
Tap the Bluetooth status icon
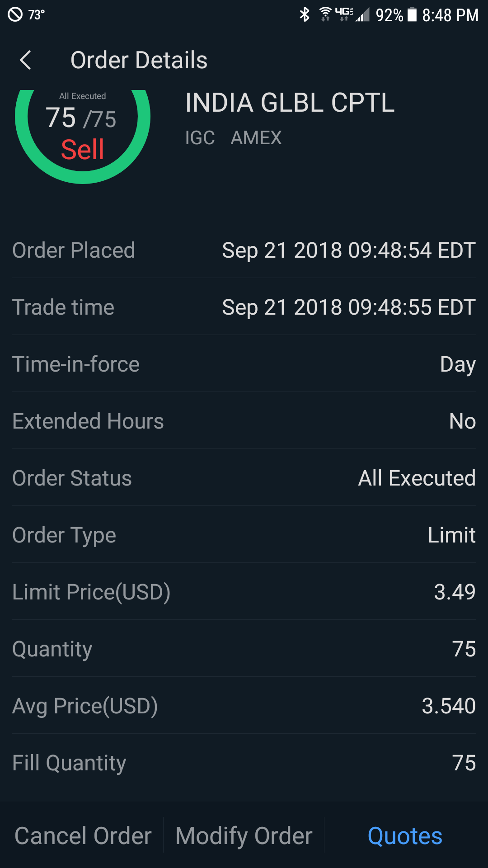tap(305, 15)
